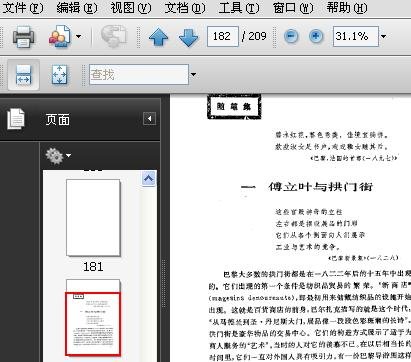The width and height of the screenshot is (411, 362).
Task: Go to next page with down arrow
Action: [189, 37]
